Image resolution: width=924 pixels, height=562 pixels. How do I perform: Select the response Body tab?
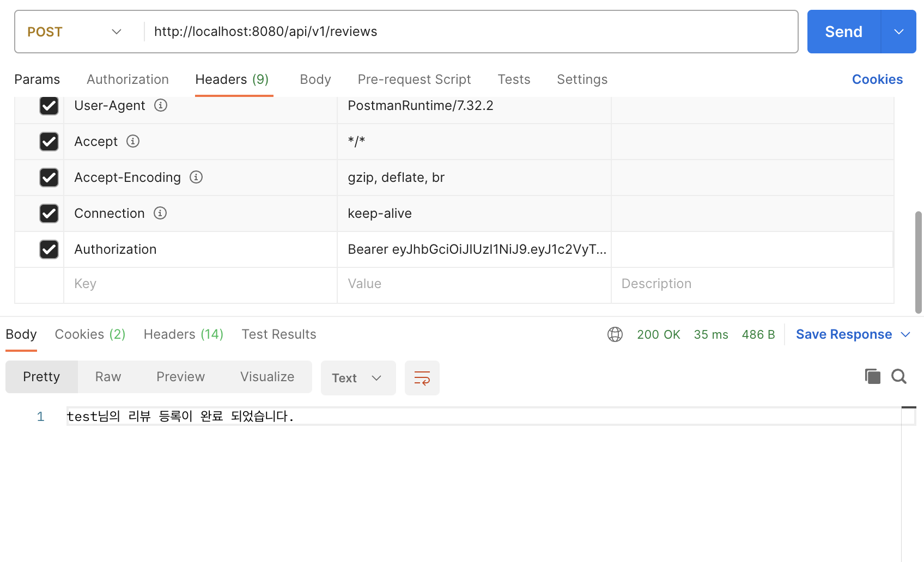(21, 334)
